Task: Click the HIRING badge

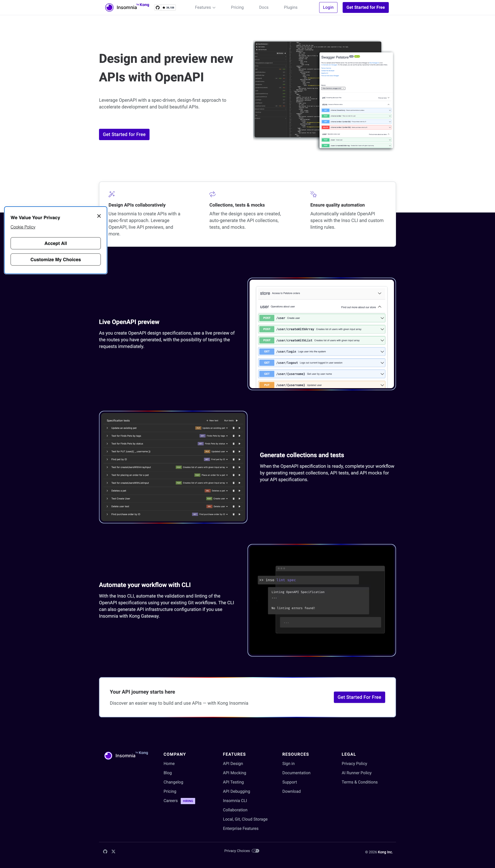Action: point(188,801)
